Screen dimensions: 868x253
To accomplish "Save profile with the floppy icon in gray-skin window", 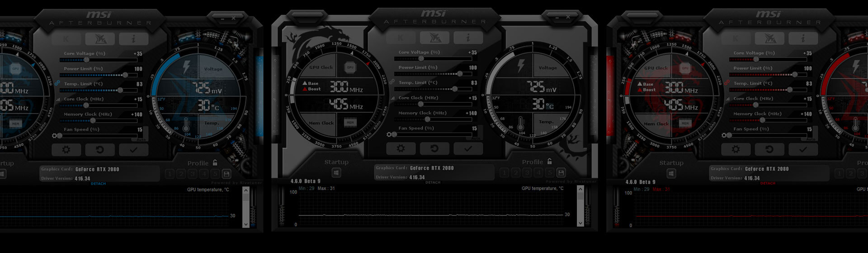I will coord(561,173).
